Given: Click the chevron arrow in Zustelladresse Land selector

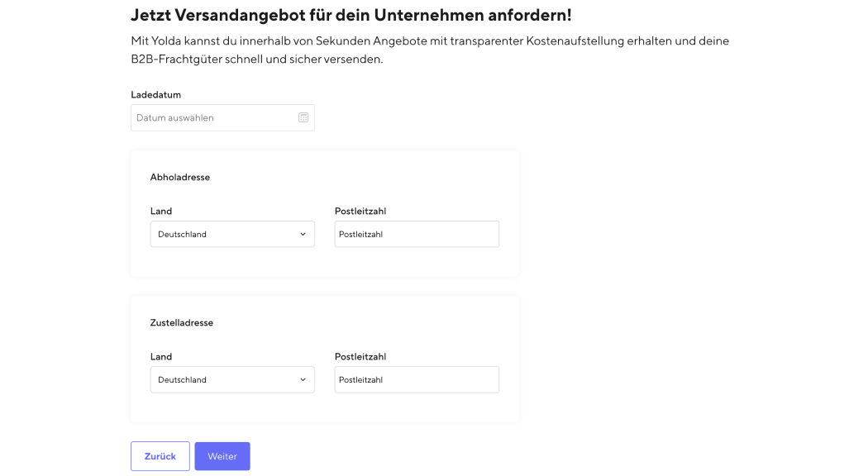Looking at the screenshot, I should (x=303, y=379).
